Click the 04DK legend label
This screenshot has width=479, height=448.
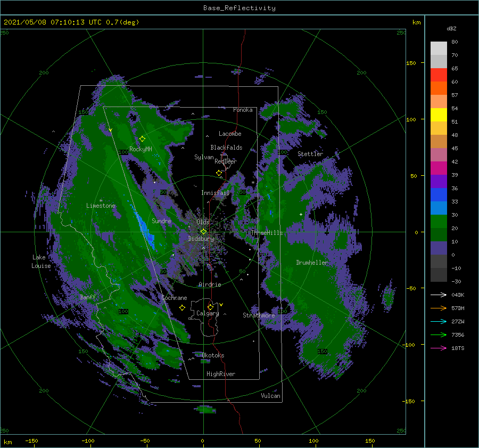pyautogui.click(x=458, y=295)
